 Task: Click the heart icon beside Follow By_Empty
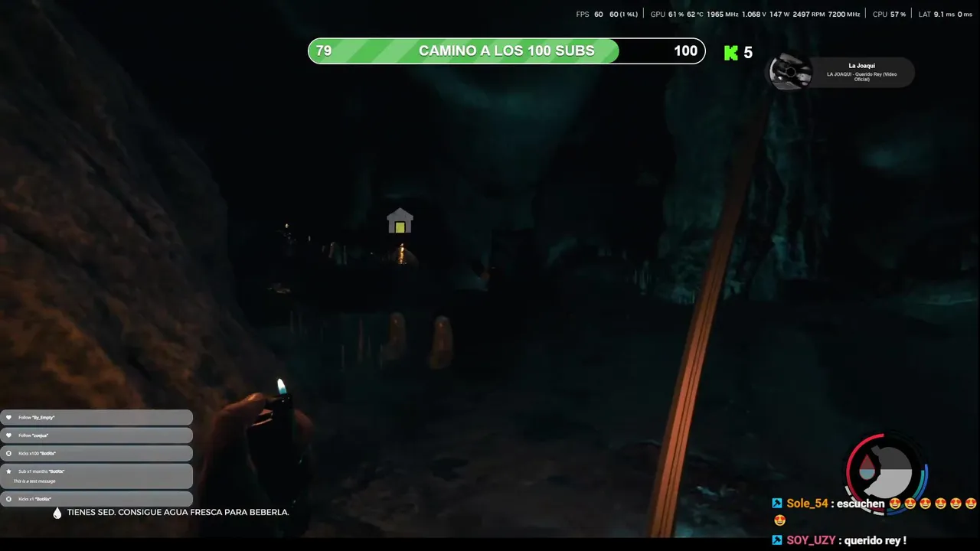coord(9,418)
